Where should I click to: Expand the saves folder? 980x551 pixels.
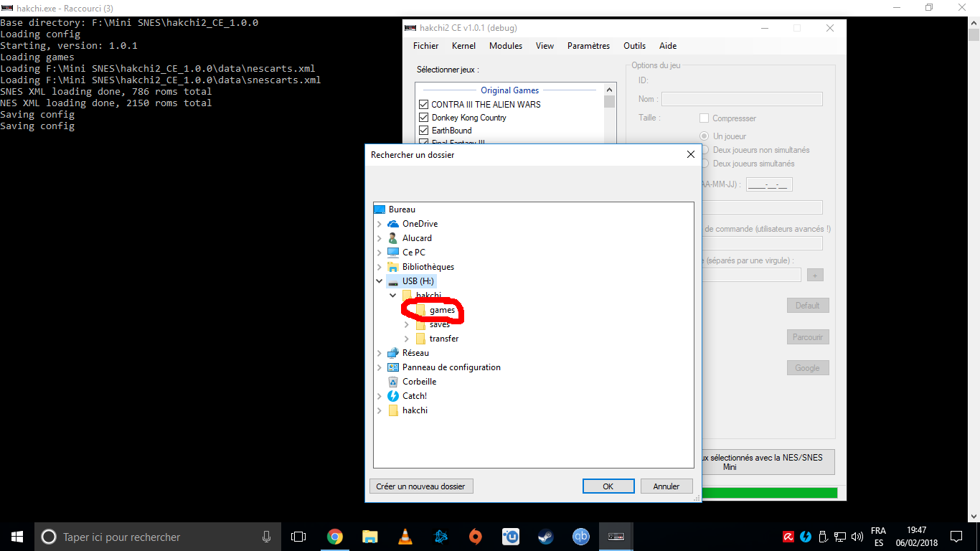(x=407, y=324)
